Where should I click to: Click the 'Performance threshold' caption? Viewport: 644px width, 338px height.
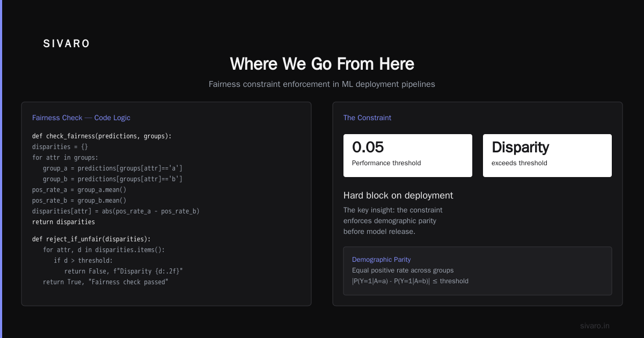click(386, 163)
